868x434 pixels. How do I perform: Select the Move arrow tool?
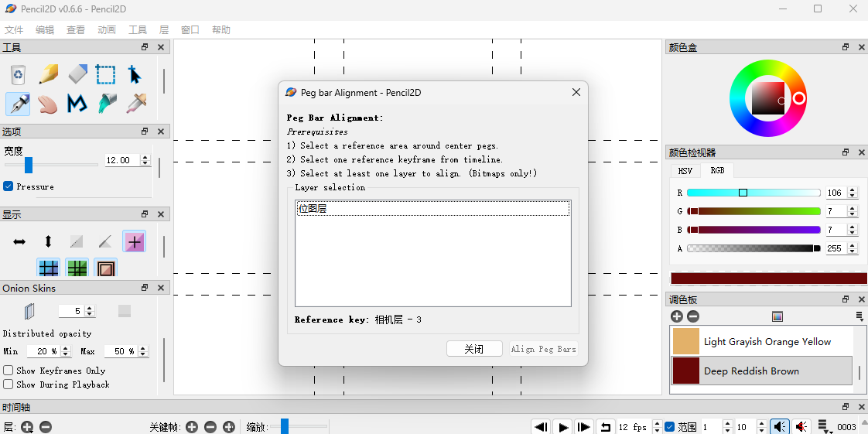(135, 74)
